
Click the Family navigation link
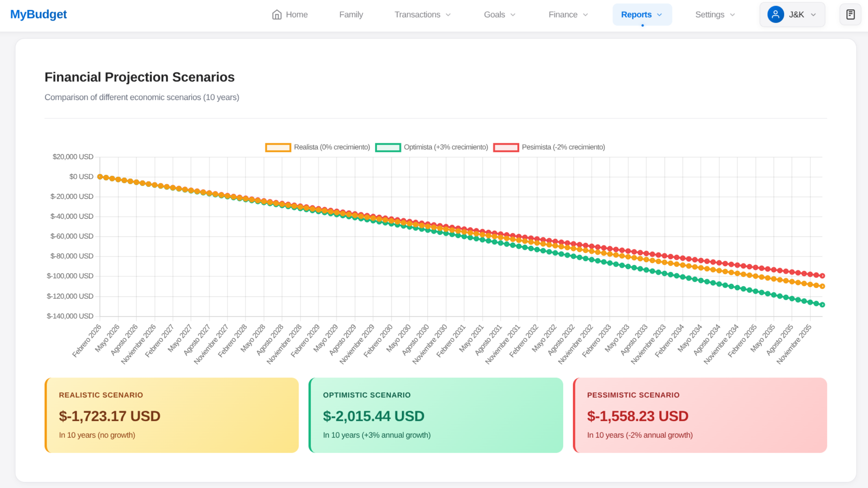click(x=351, y=14)
